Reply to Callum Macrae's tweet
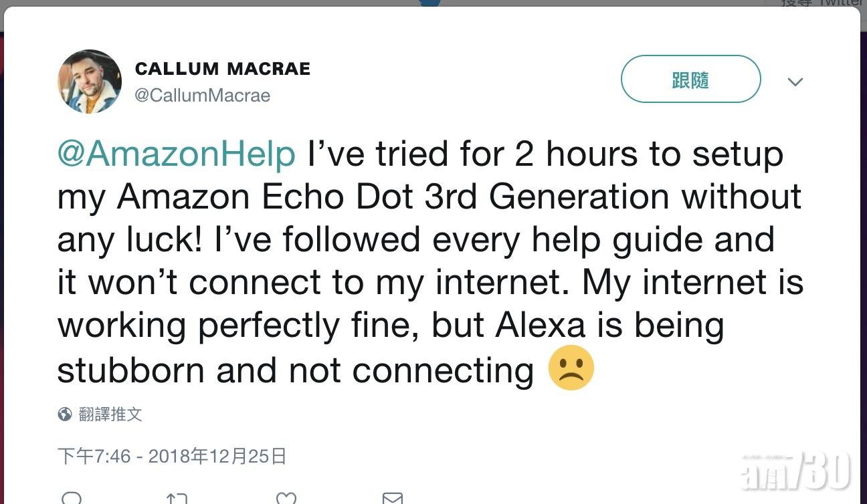This screenshot has height=504, width=867. pos(71,498)
